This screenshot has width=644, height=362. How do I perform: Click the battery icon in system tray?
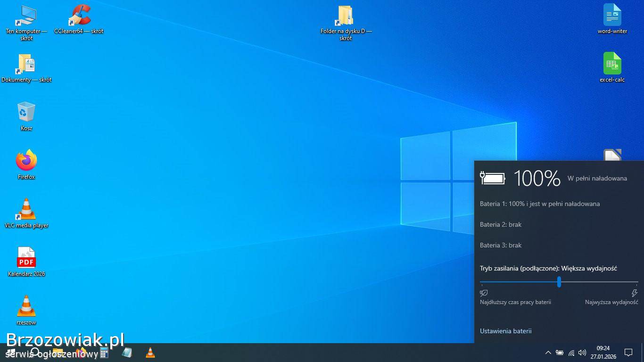point(560,353)
